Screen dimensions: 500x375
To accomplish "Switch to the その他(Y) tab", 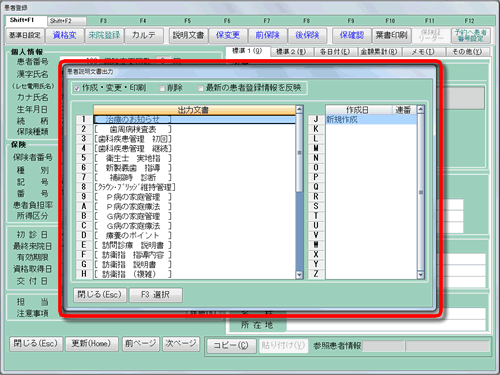I will click(x=467, y=52).
